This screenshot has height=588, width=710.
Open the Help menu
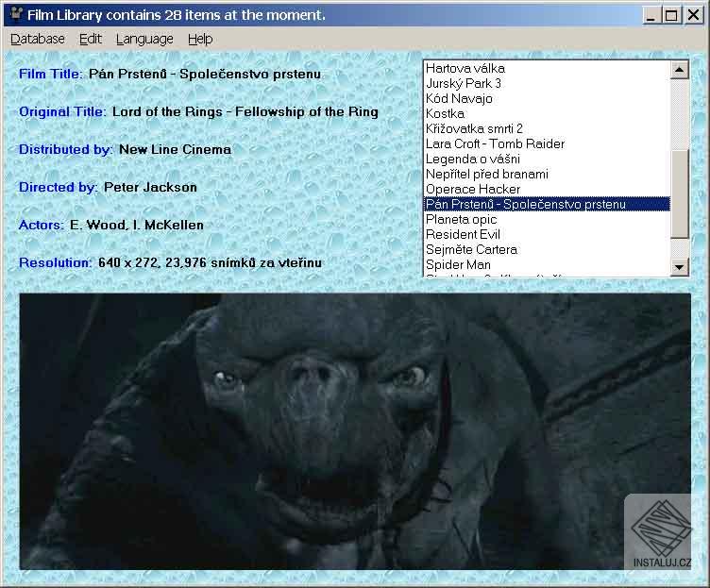point(200,39)
